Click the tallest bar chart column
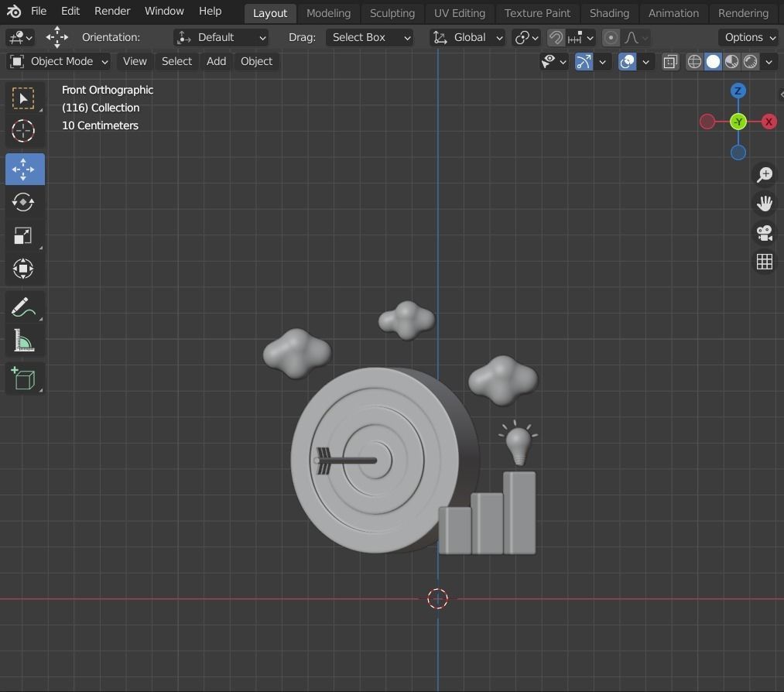Image resolution: width=784 pixels, height=692 pixels. tap(519, 512)
